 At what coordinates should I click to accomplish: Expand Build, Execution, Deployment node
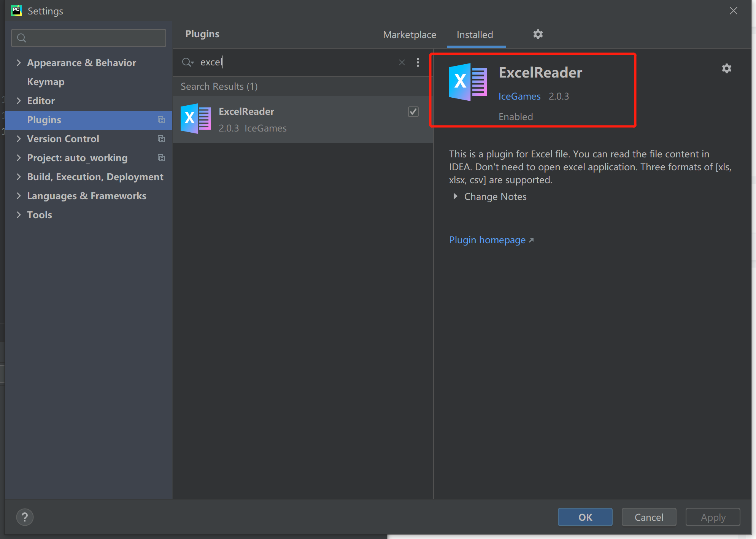click(19, 177)
